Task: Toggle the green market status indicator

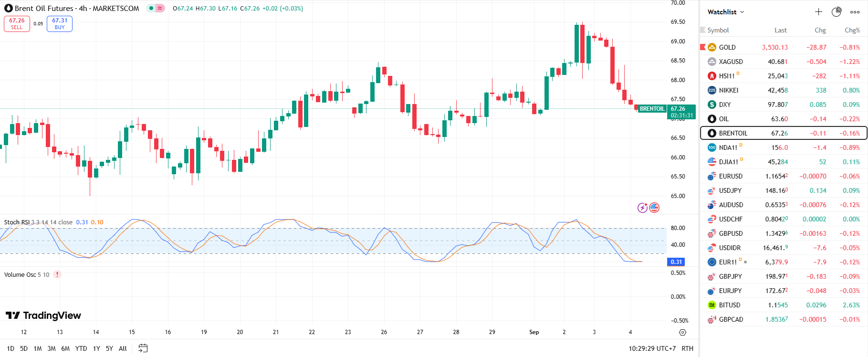Action: 151,8
